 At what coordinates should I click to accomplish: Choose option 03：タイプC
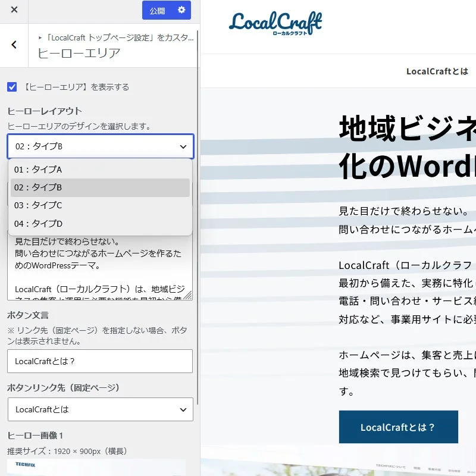(100, 205)
